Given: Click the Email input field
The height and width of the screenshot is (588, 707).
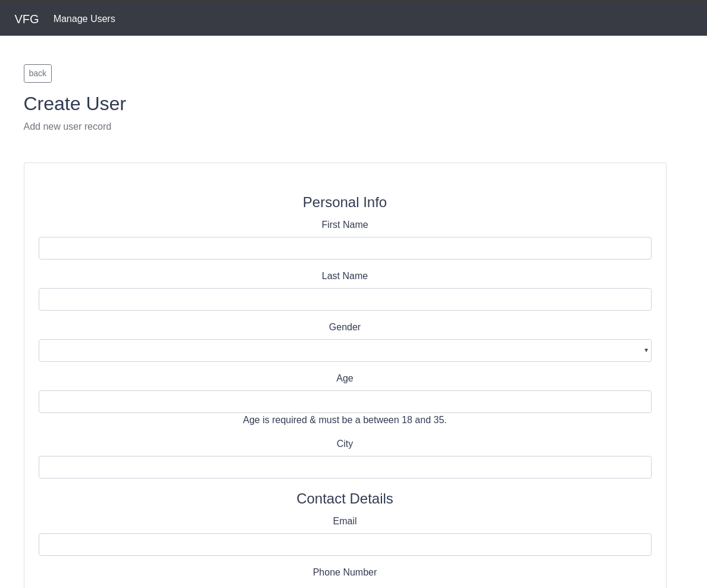Looking at the screenshot, I should tap(345, 545).
